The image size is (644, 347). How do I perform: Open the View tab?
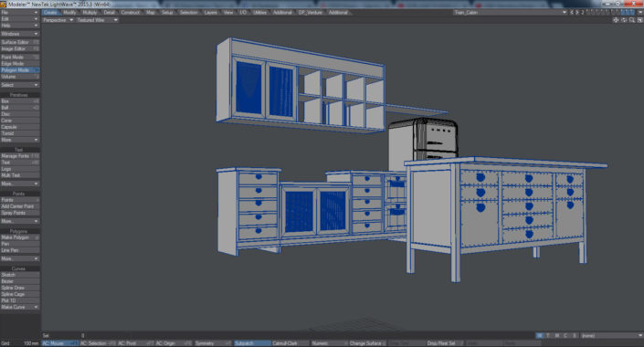(x=228, y=12)
